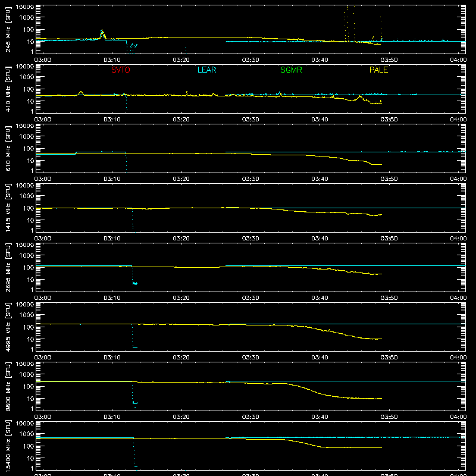Click 03:50 tick under the 245 MHz plot
Image resolution: width=476 pixels, height=476 pixels.
click(389, 60)
